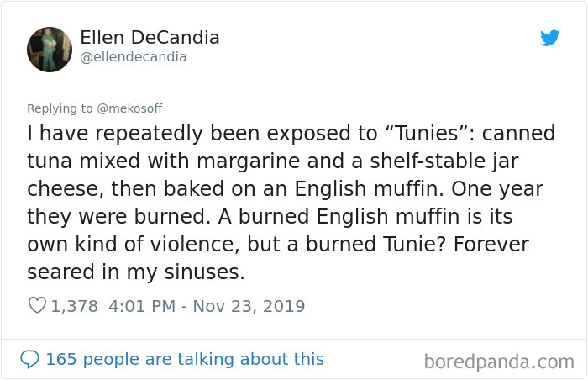The image size is (588, 380).
Task: Click the text 'seared in my sinuses.'
Action: coord(136,272)
